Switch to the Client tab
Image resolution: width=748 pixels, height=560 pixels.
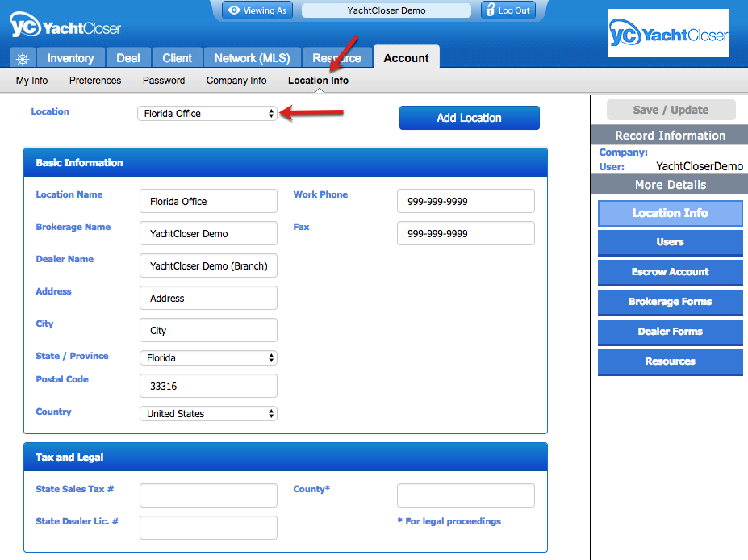177,58
